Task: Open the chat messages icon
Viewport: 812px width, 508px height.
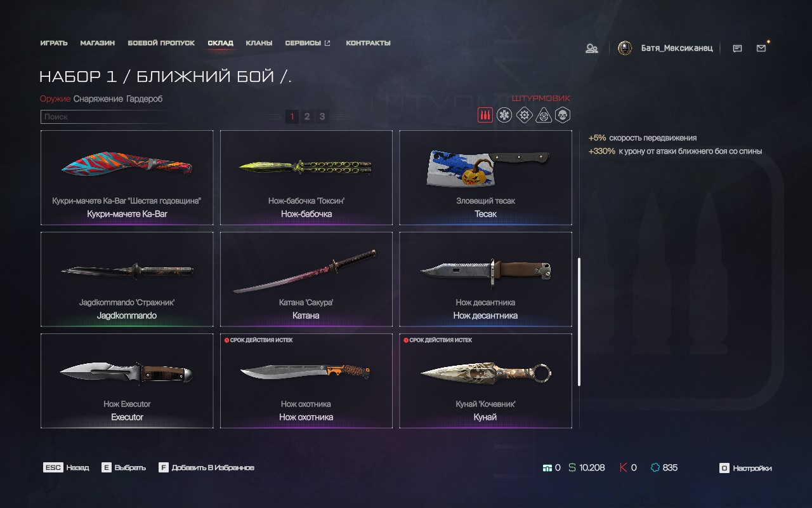Action: coord(737,48)
